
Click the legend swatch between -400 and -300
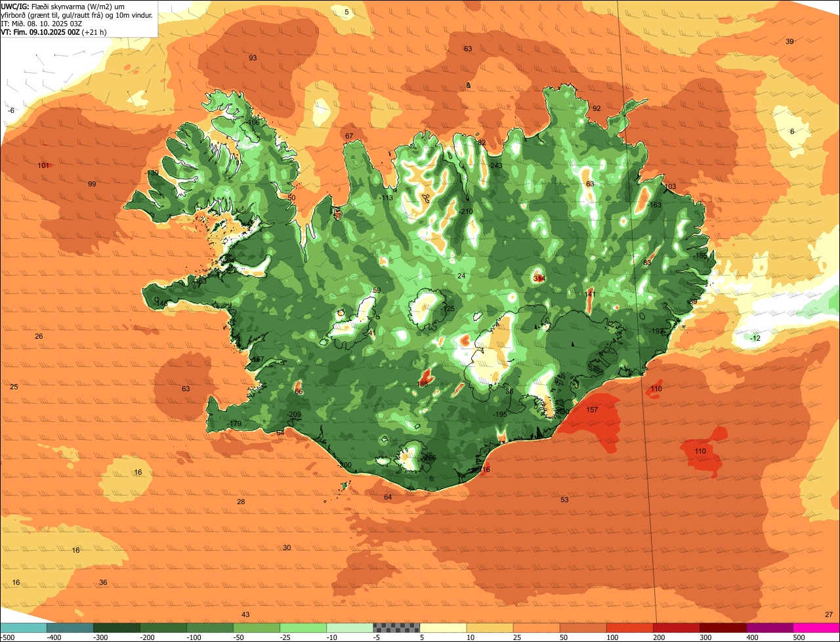click(70, 628)
